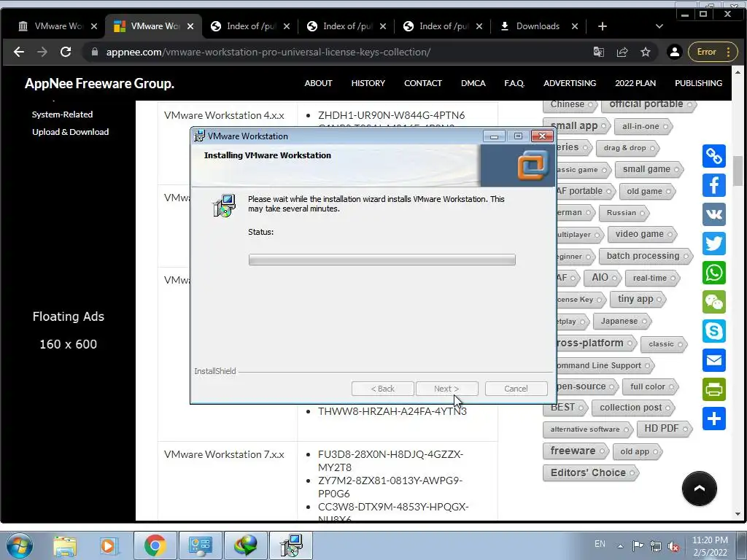Screen dimensions: 747x560
Task: Share the page via WeChat
Action: click(x=713, y=302)
